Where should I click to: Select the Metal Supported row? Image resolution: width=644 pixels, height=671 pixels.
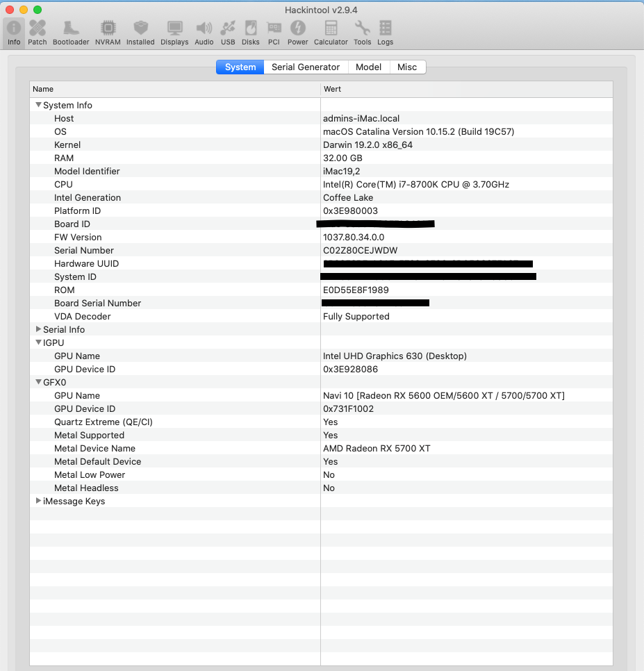322,435
